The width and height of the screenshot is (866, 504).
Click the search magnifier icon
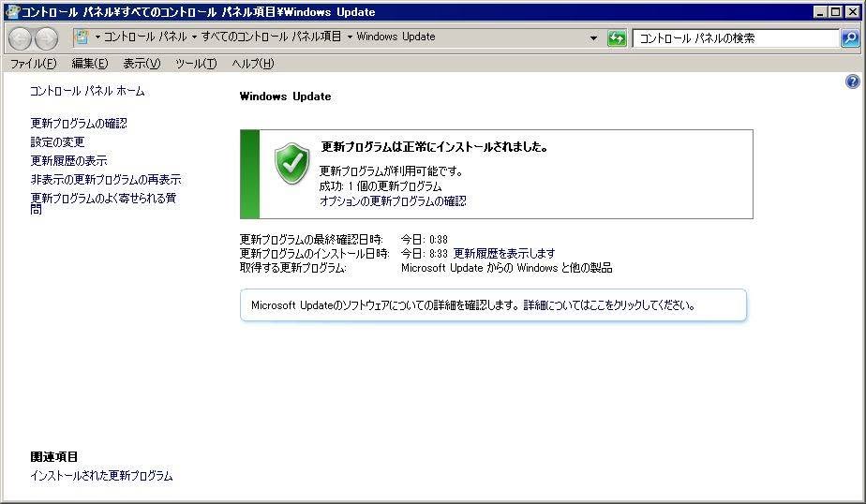[850, 38]
